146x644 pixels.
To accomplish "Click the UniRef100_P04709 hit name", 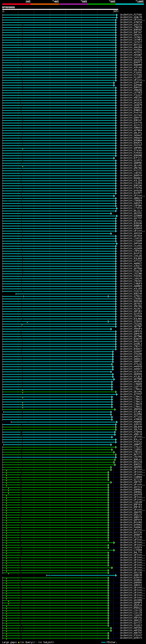I will pyautogui.click(x=131, y=113).
